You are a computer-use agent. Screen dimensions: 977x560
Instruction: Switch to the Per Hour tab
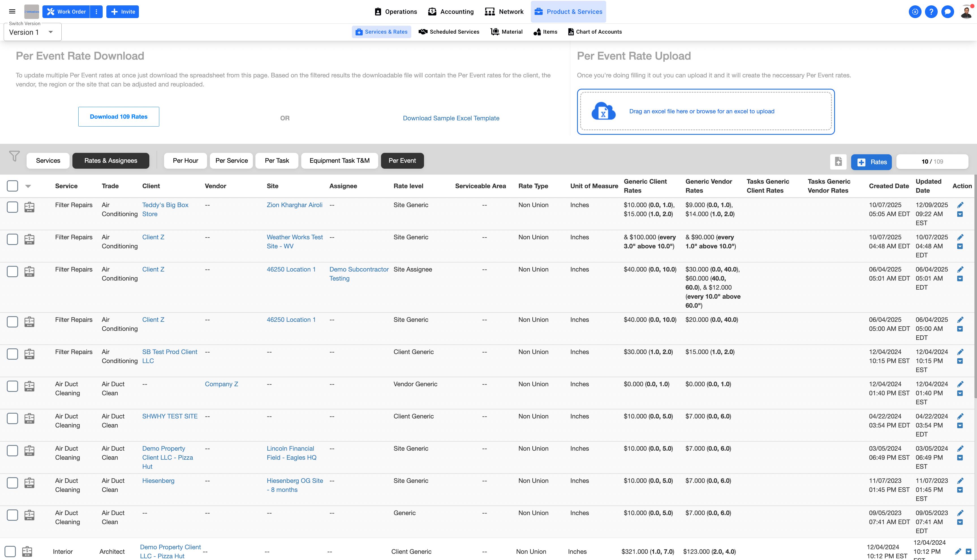click(185, 161)
